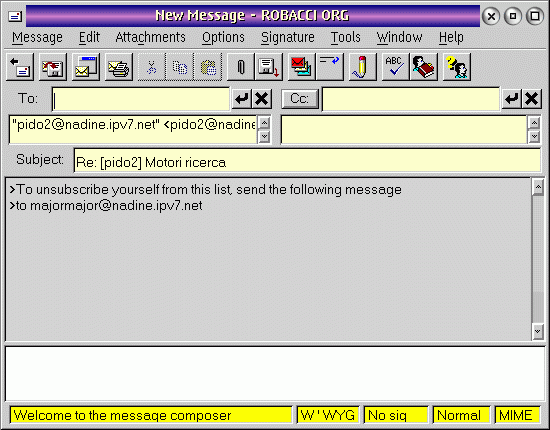
Task: Click the pencil signature icon
Action: coord(362,67)
